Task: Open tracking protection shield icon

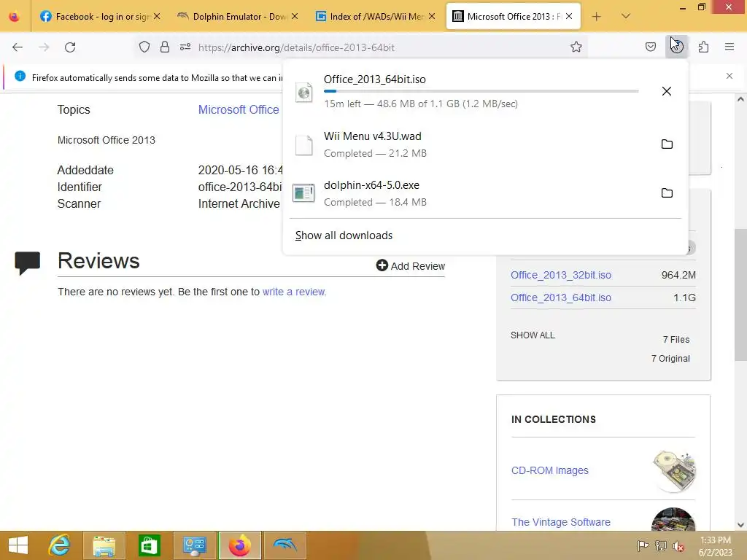Action: click(144, 47)
